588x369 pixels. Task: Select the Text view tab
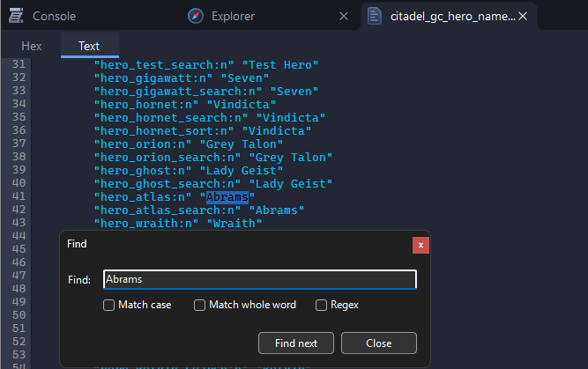point(89,46)
